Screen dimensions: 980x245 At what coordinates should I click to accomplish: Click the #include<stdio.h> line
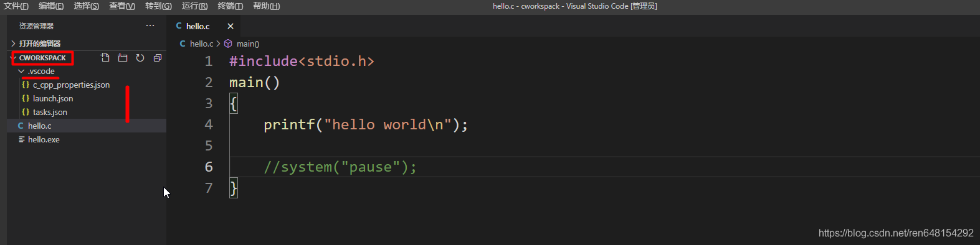(x=302, y=61)
